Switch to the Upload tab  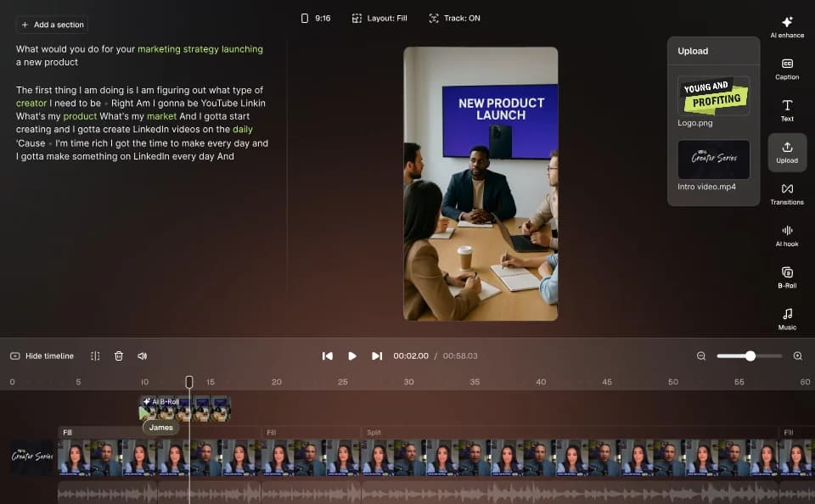[786, 151]
